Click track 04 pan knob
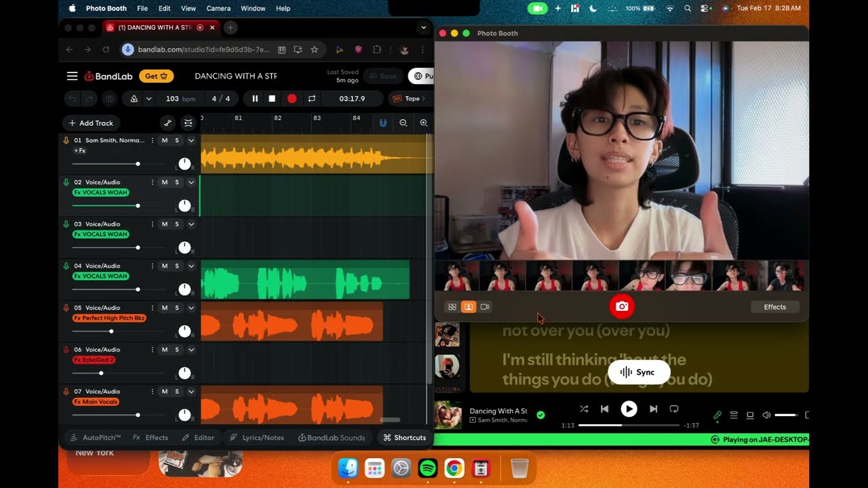 (x=184, y=289)
